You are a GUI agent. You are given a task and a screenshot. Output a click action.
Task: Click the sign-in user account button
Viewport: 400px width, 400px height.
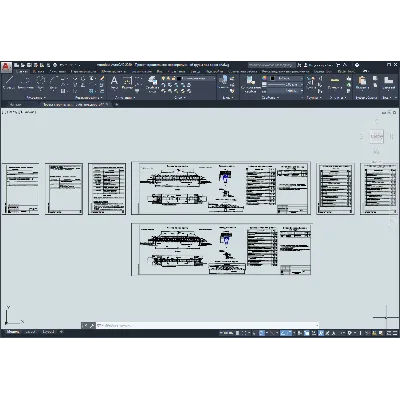[318, 65]
